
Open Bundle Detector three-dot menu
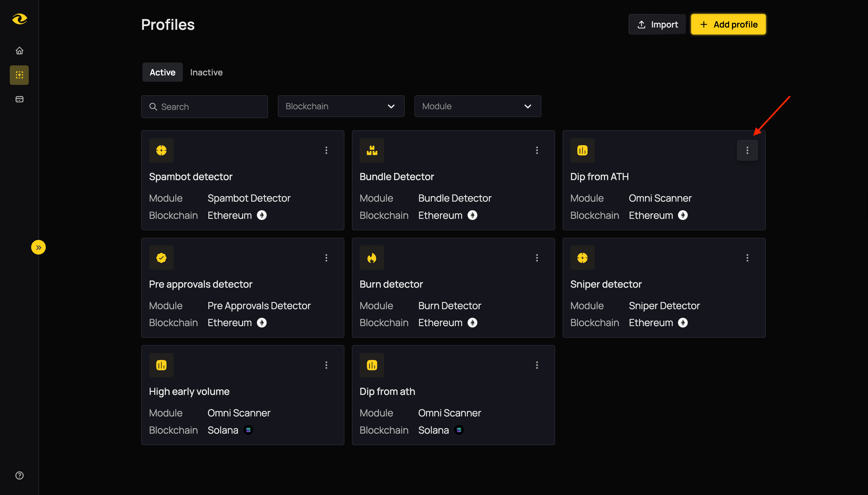[536, 150]
